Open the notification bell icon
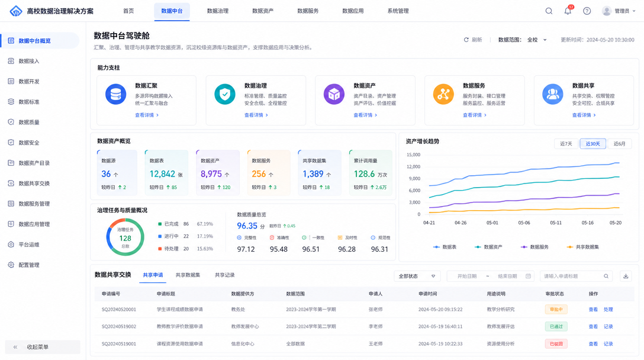 [x=568, y=11]
